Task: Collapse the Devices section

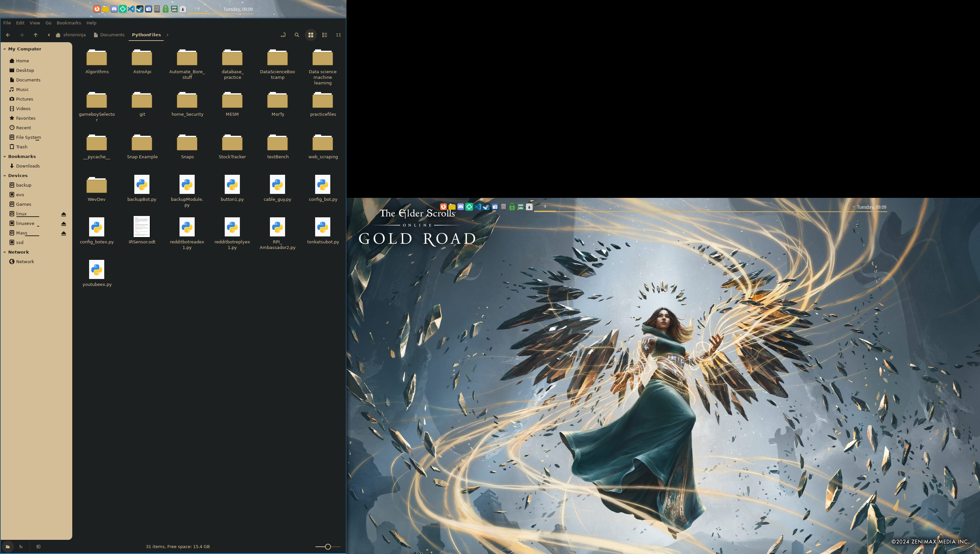Action: click(5, 176)
